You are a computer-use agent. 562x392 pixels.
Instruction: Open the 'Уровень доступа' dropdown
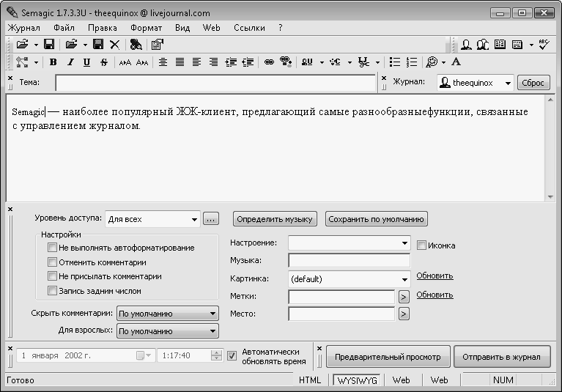click(x=152, y=219)
